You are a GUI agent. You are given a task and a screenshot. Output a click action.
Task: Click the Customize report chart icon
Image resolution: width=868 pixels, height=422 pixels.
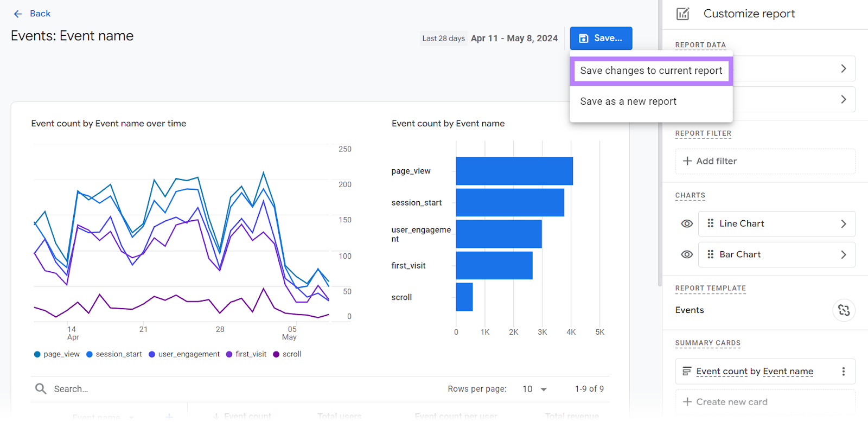click(x=683, y=14)
